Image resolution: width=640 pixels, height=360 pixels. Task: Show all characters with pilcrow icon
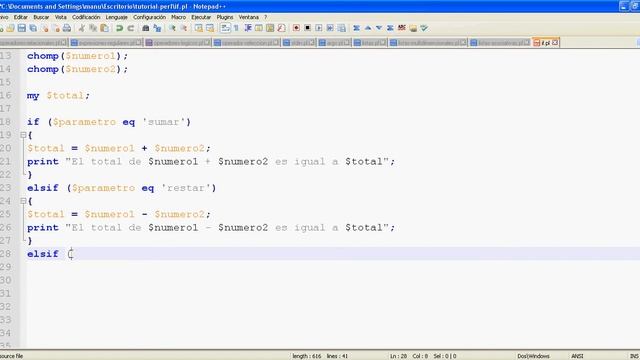[x=236, y=28]
